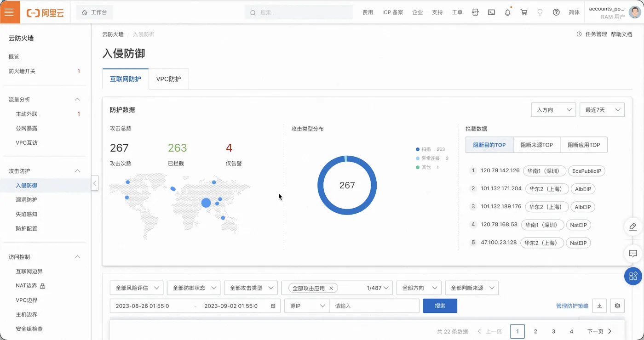Image resolution: width=644 pixels, height=340 pixels.
Task: Open the 全部攻击类型 dropdown
Action: coord(251,288)
